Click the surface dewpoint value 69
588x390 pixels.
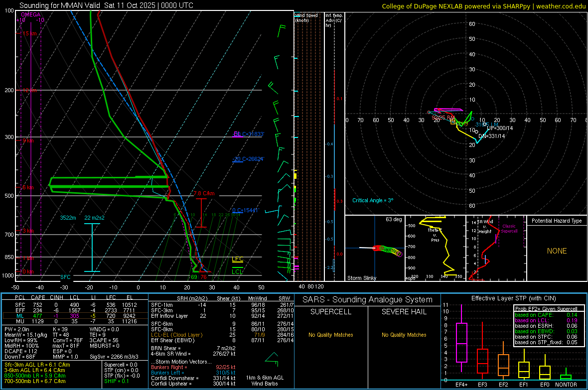(x=194, y=277)
